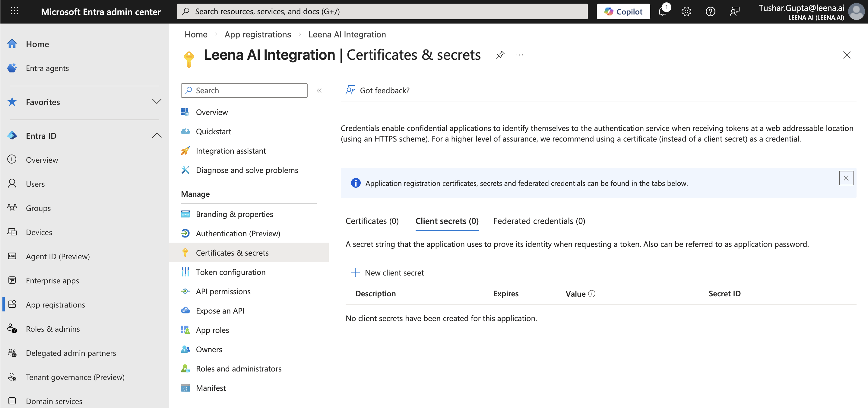Click the help question mark icon
This screenshot has width=868, height=408.
pyautogui.click(x=710, y=12)
